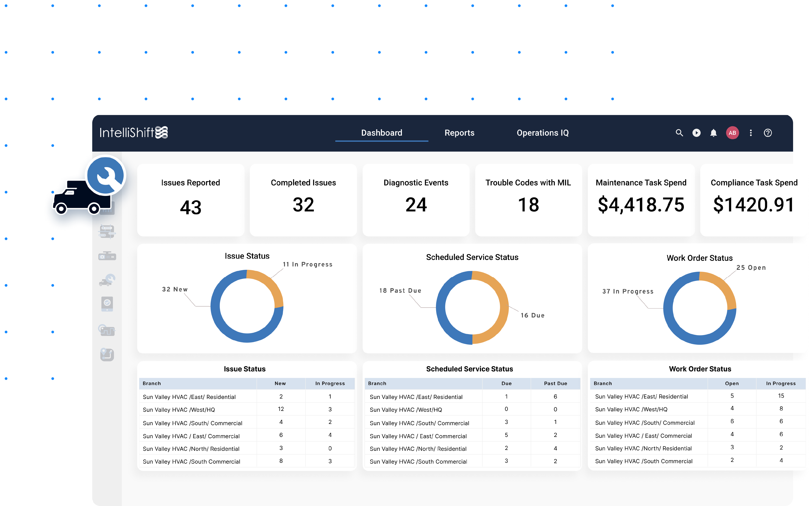Select the Dashboard tab
The width and height of the screenshot is (812, 506).
click(x=381, y=133)
